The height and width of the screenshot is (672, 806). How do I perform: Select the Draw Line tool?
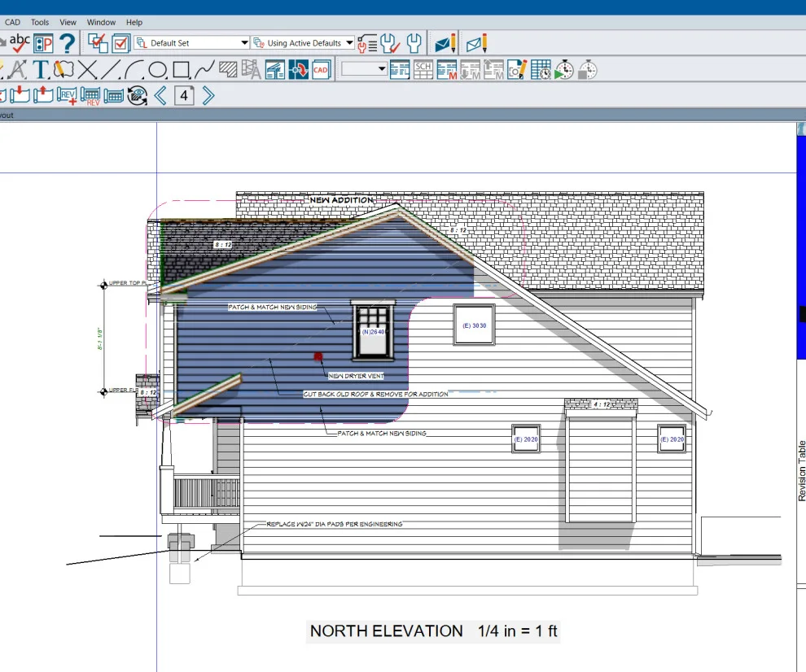tap(111, 70)
